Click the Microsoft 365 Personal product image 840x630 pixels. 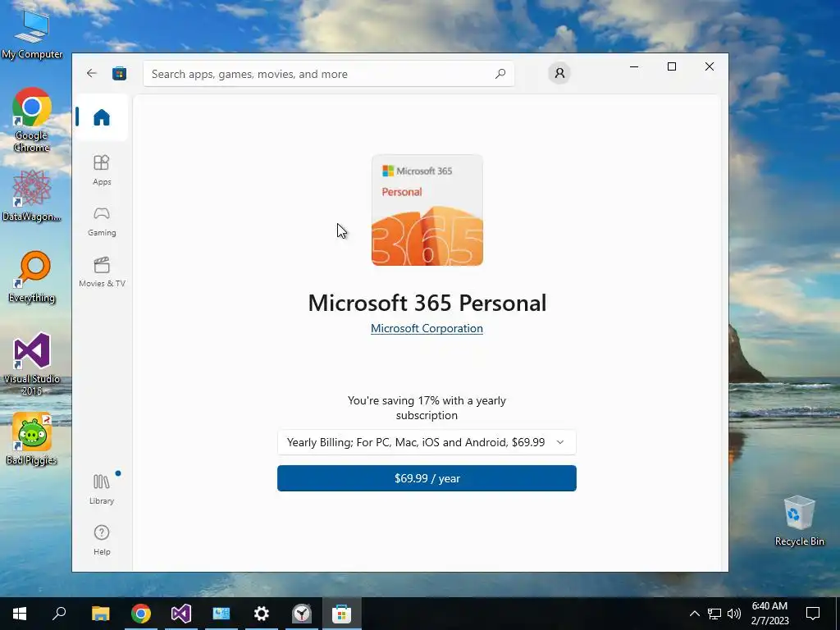[x=427, y=210]
